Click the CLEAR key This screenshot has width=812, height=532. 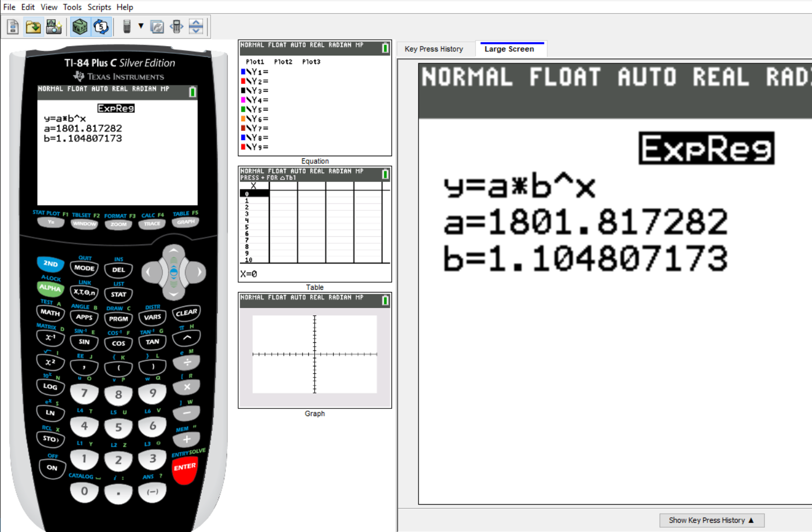pos(187,312)
